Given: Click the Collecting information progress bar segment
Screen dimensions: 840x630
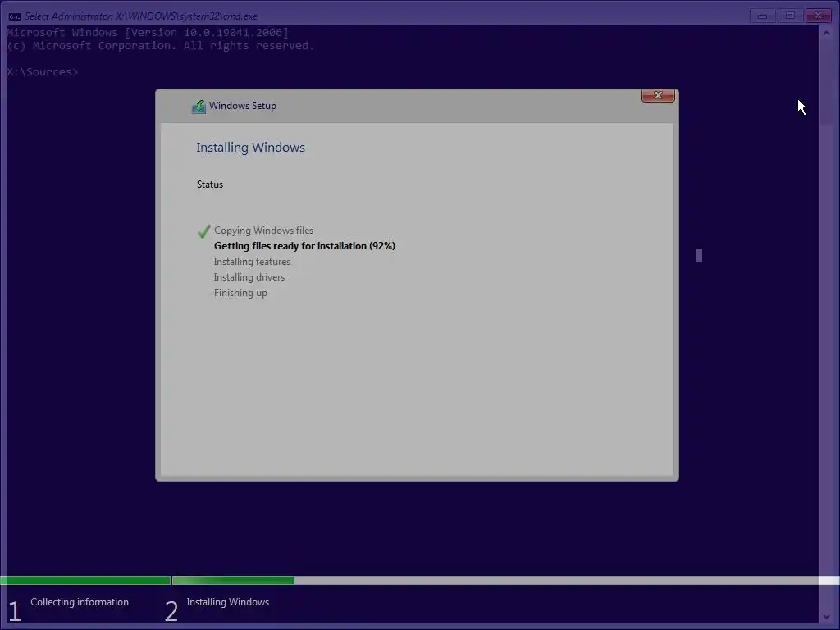Looking at the screenshot, I should tap(85, 580).
